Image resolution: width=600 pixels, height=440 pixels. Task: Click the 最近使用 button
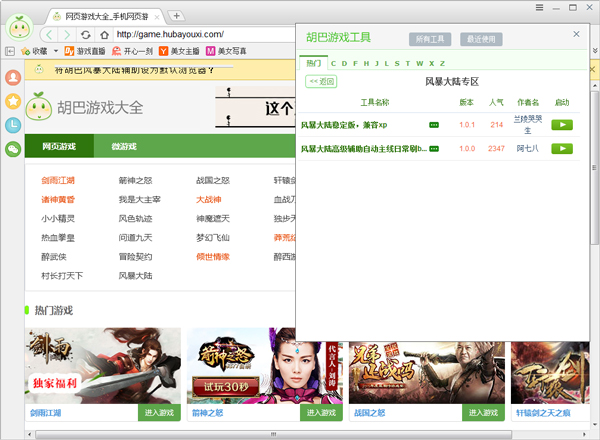coord(480,39)
